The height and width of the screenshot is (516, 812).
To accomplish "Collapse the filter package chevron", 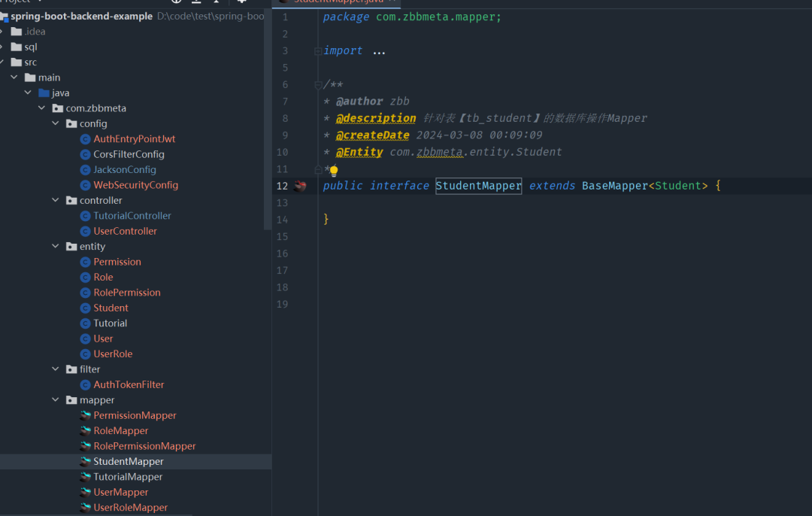I will tap(56, 369).
